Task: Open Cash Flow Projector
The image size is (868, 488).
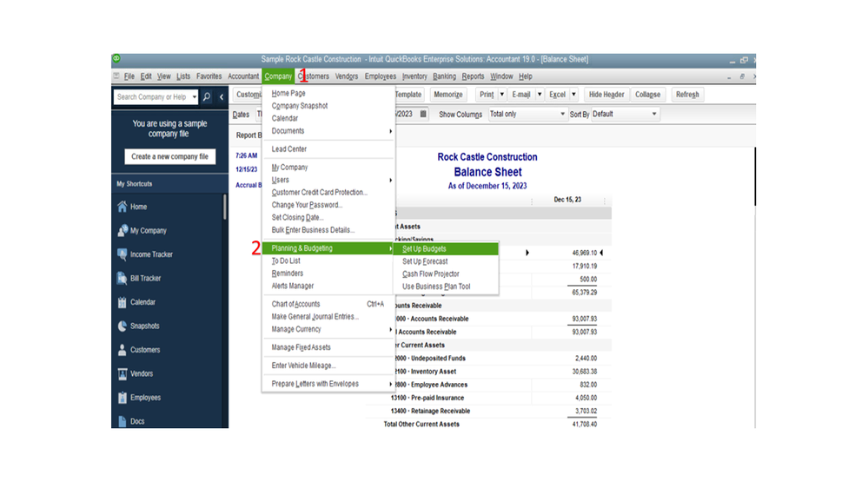Action: pos(446,274)
